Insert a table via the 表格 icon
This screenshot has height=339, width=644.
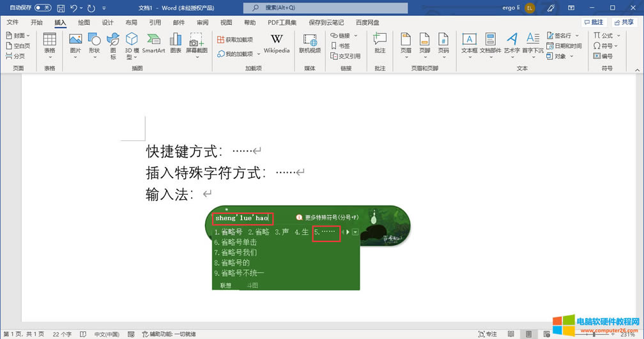(x=49, y=43)
